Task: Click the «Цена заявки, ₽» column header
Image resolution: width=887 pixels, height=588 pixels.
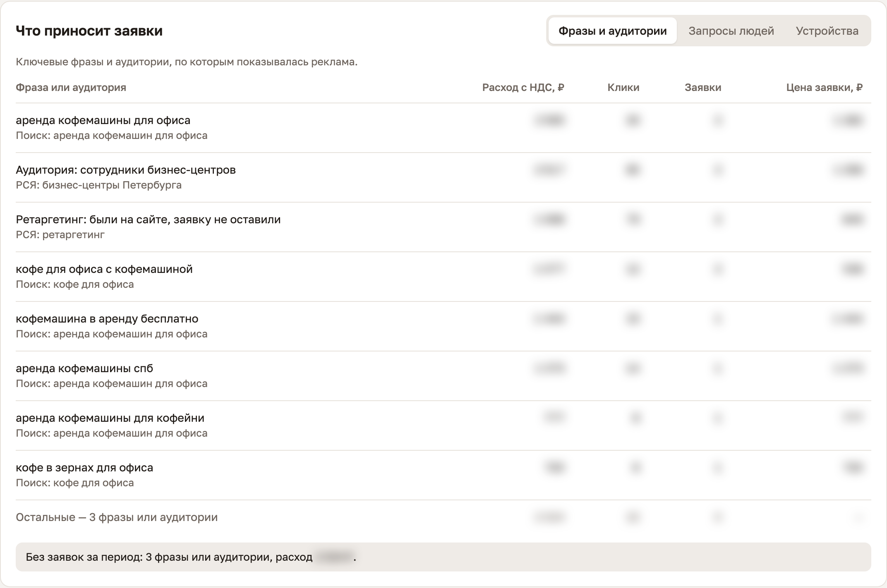Action: [825, 88]
